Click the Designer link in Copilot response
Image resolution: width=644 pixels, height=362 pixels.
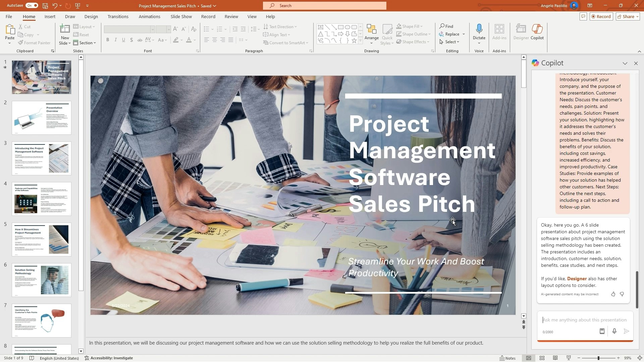coord(577,279)
